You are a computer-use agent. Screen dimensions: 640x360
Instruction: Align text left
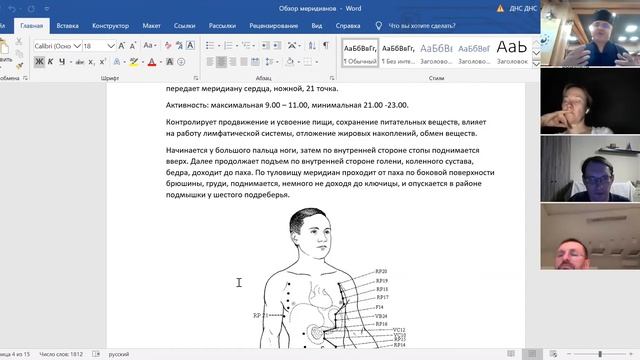[x=210, y=62]
